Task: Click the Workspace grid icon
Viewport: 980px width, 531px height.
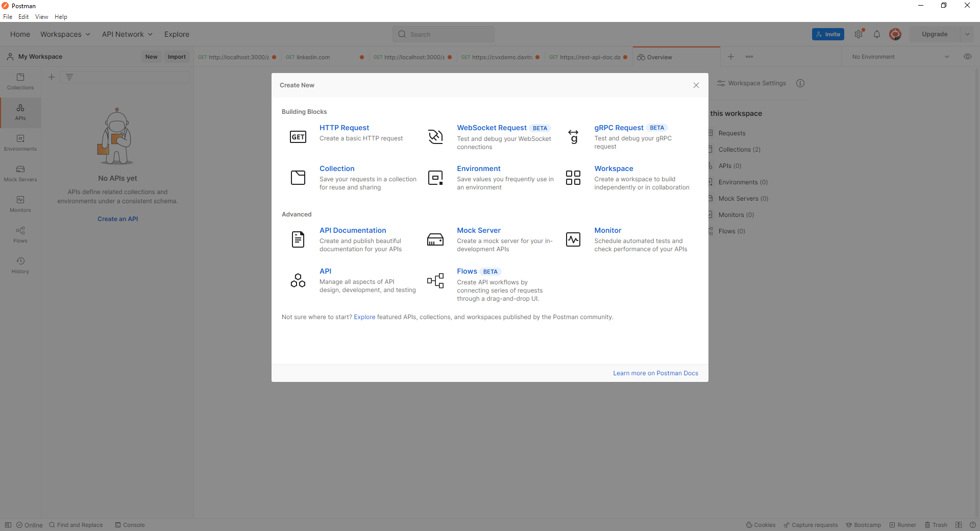Action: (x=573, y=178)
